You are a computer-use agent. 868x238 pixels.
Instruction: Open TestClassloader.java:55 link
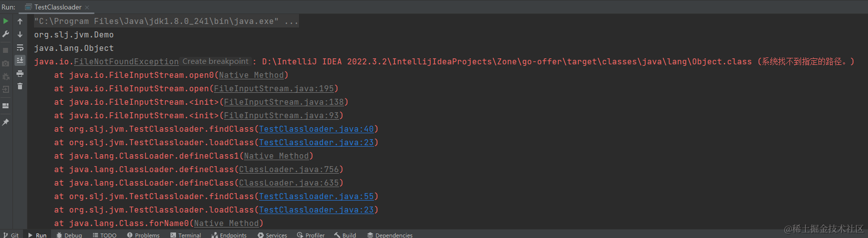(316, 197)
